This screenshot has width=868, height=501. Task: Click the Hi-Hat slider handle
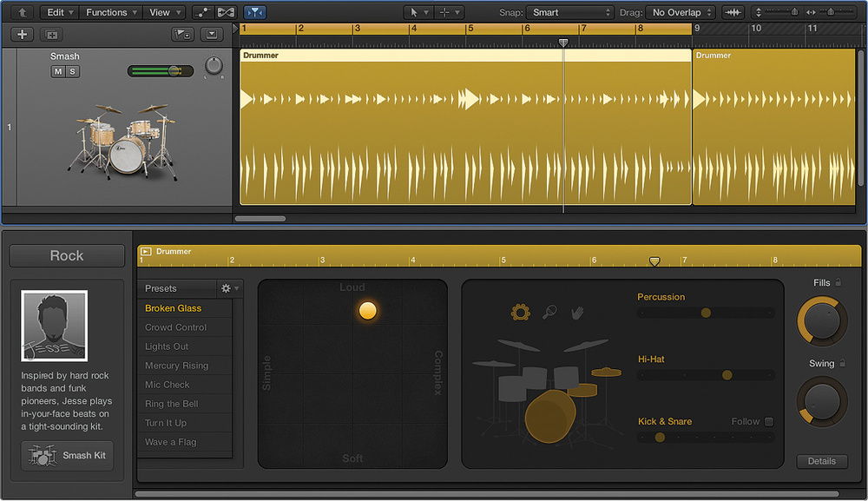tap(727, 375)
